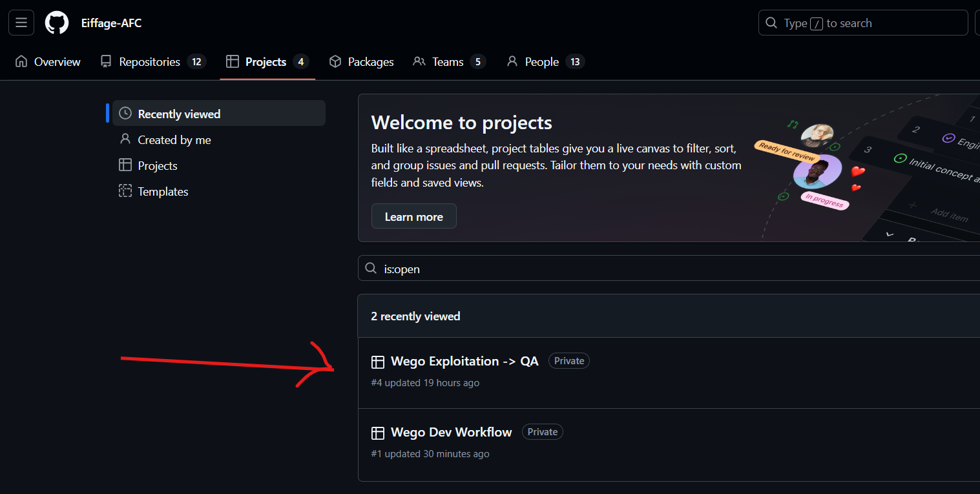Click the GitHub Octocat logo
Screen dimensions: 980x494
[x=56, y=23]
